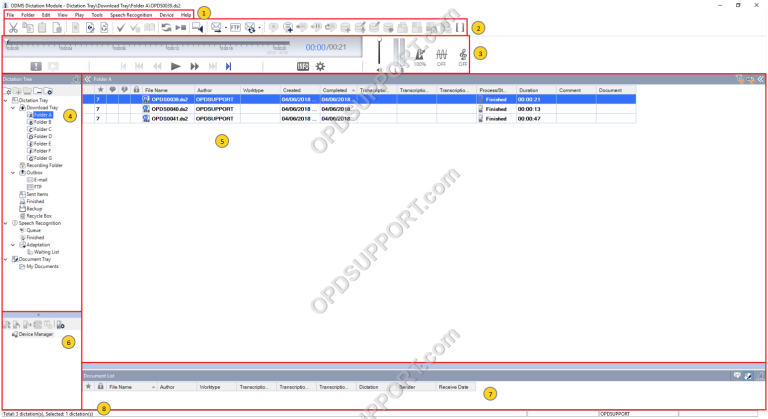Click the Device Manager settings icon in device toolbar
The height and width of the screenshot is (419, 768).
click(60, 324)
